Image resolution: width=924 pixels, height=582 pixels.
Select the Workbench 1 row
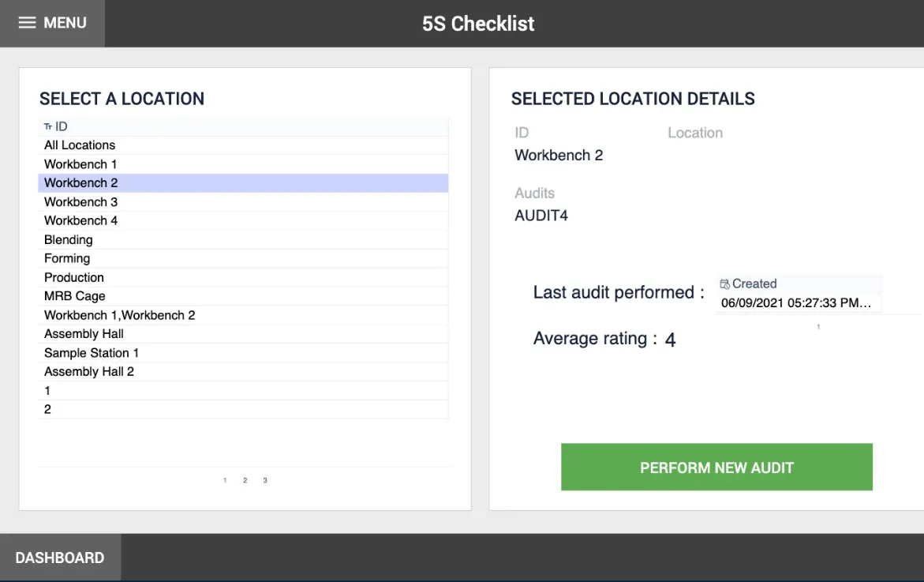[x=243, y=164]
